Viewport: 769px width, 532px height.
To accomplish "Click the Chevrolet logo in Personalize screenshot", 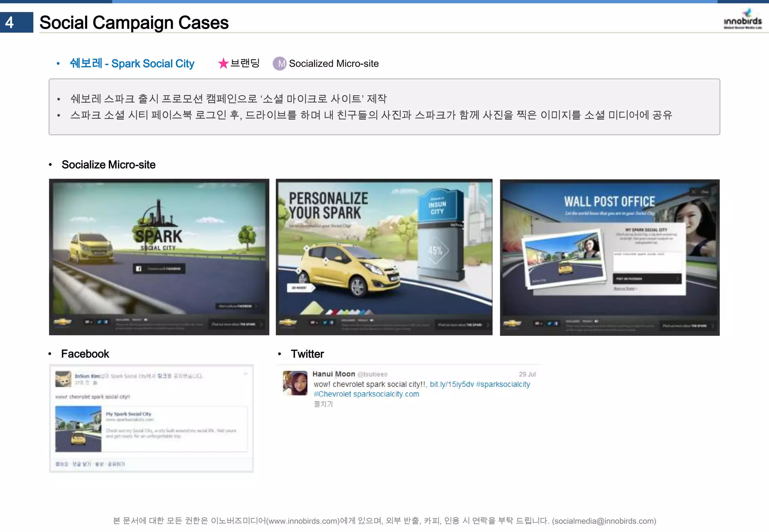I will (288, 322).
